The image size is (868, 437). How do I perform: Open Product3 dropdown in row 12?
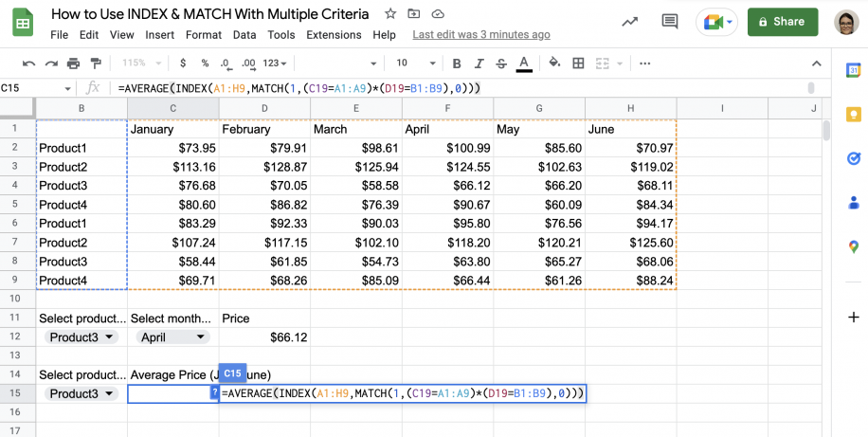click(81, 337)
